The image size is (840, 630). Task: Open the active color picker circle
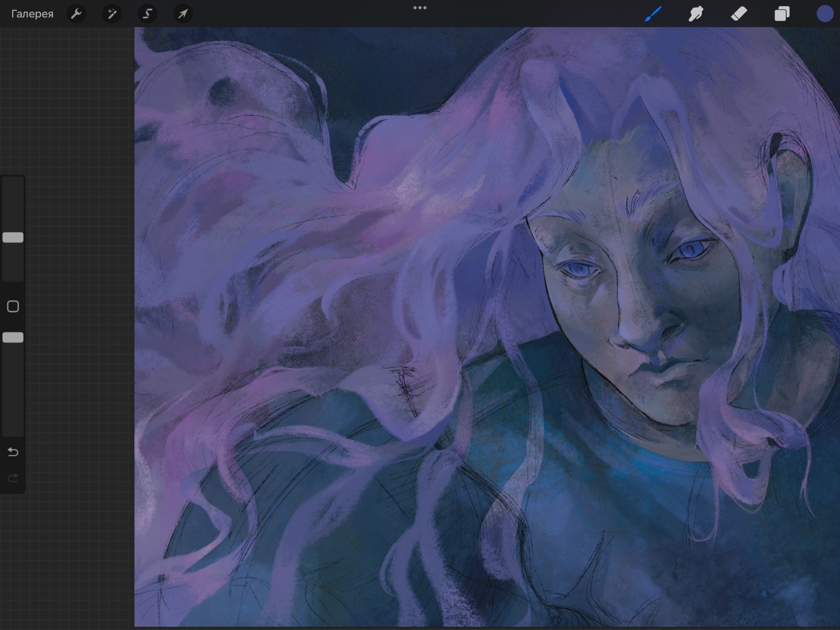pyautogui.click(x=825, y=13)
